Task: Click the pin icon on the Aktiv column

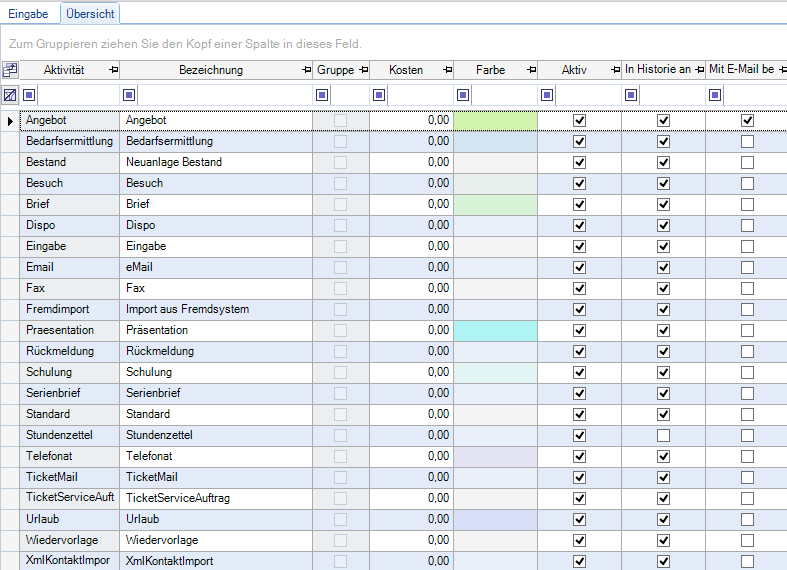Action: pyautogui.click(x=613, y=70)
